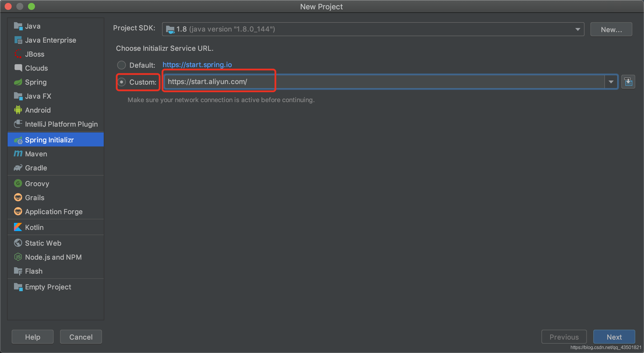
Task: Select the Flash list label
Action: 34,271
